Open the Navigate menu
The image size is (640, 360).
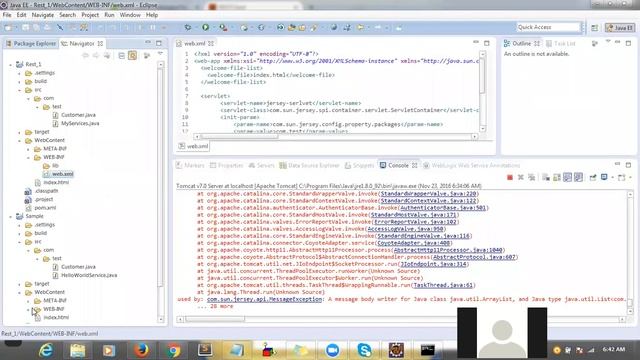coord(43,15)
